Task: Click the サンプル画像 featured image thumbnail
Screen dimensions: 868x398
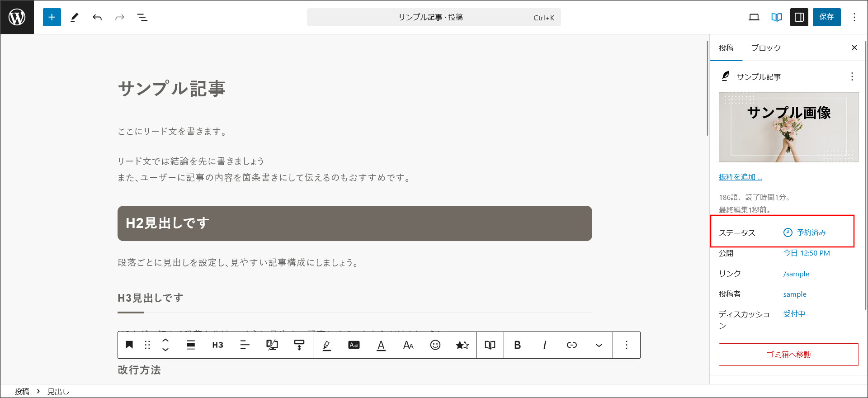Action: pos(789,127)
